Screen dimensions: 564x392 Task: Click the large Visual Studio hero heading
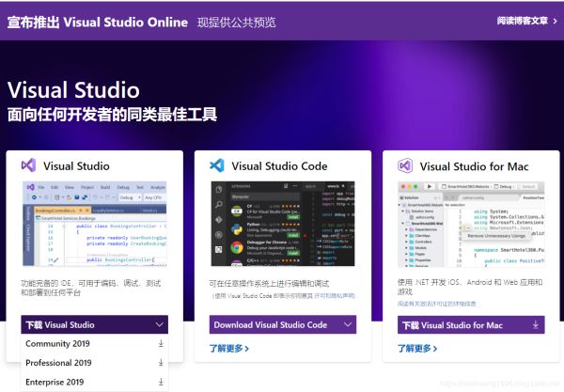click(x=73, y=90)
